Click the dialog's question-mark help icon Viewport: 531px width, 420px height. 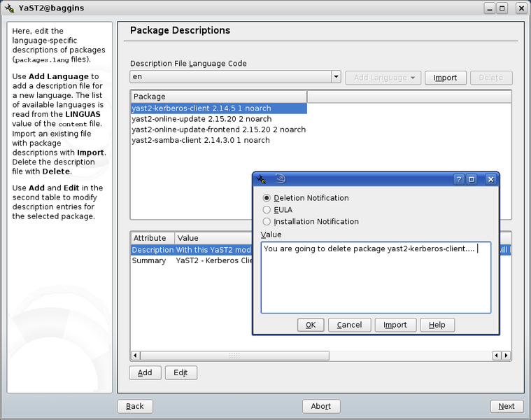click(459, 179)
